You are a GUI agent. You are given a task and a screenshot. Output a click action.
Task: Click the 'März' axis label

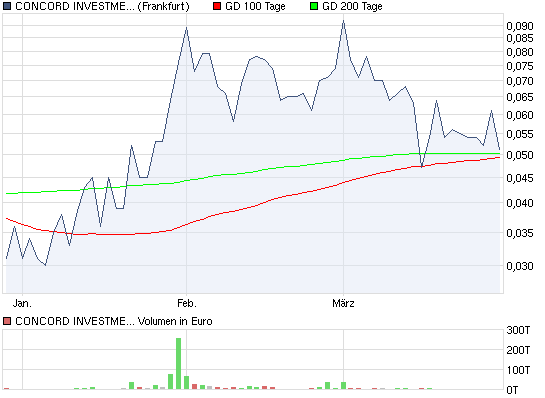click(x=343, y=303)
